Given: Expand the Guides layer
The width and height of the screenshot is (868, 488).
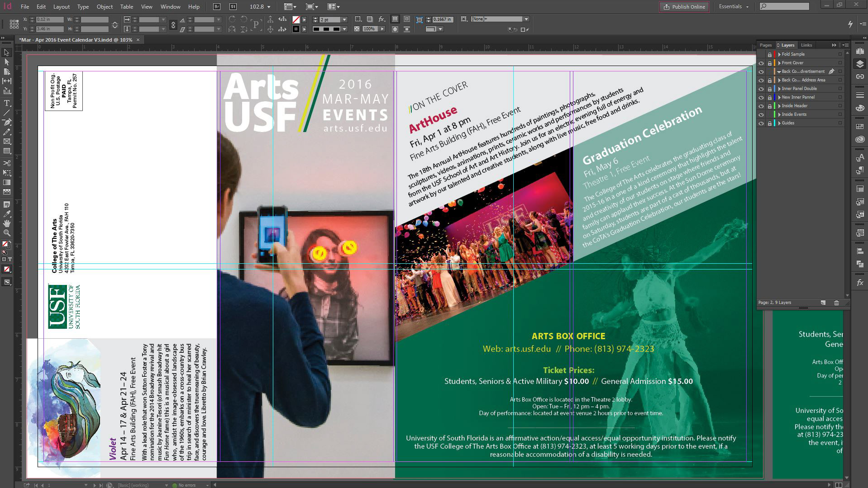Looking at the screenshot, I should pyautogui.click(x=779, y=123).
